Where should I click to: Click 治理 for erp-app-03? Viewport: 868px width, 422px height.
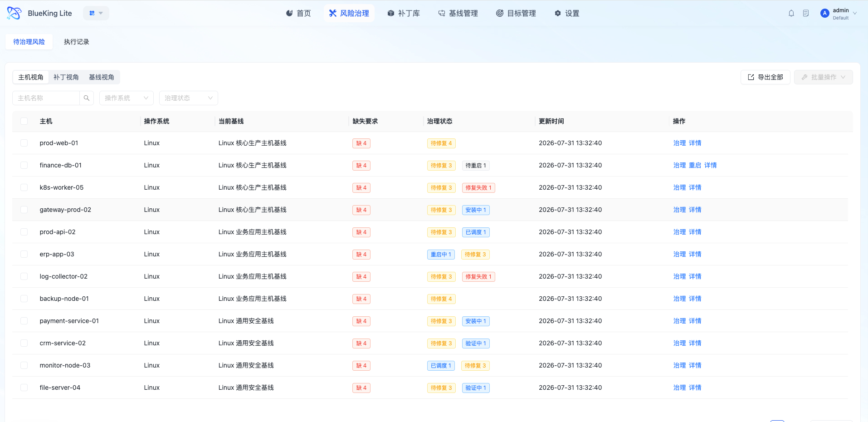pos(679,254)
